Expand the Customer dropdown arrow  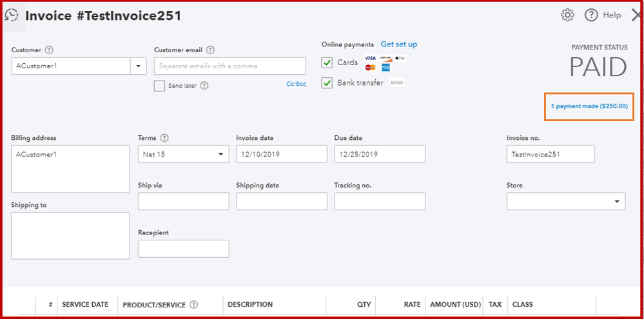[x=139, y=66]
